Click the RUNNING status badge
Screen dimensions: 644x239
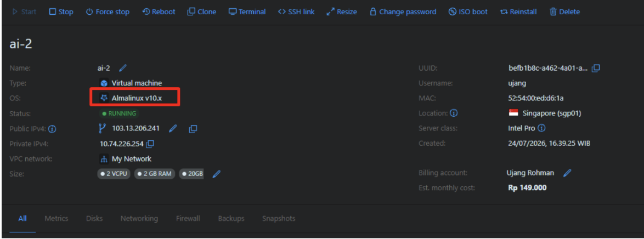click(x=118, y=113)
